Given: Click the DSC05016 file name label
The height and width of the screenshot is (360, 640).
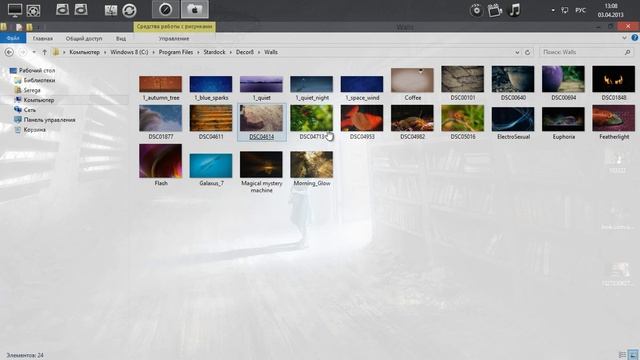Looking at the screenshot, I should click(463, 137).
